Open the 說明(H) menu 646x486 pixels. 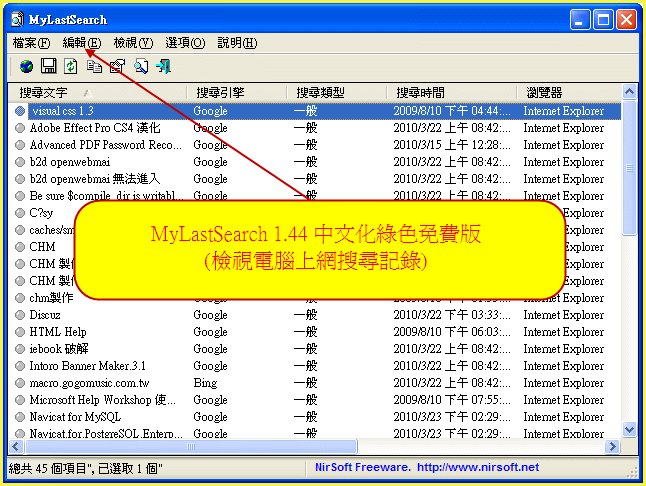[237, 43]
